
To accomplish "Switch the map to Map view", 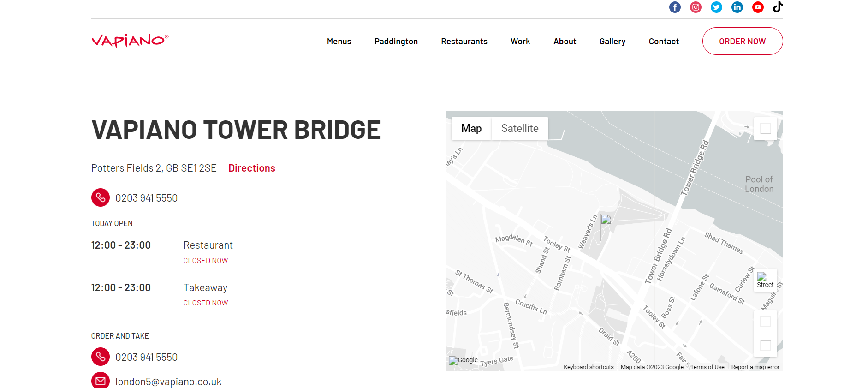I will tap(471, 128).
